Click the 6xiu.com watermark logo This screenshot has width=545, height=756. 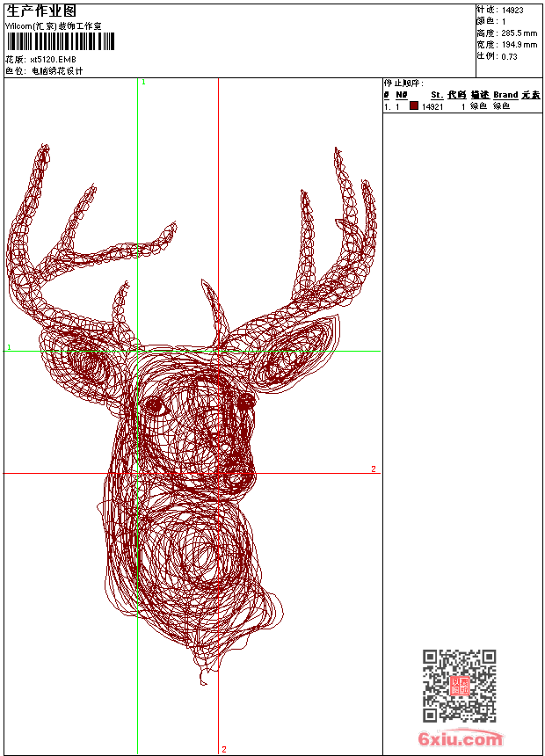coord(460,739)
